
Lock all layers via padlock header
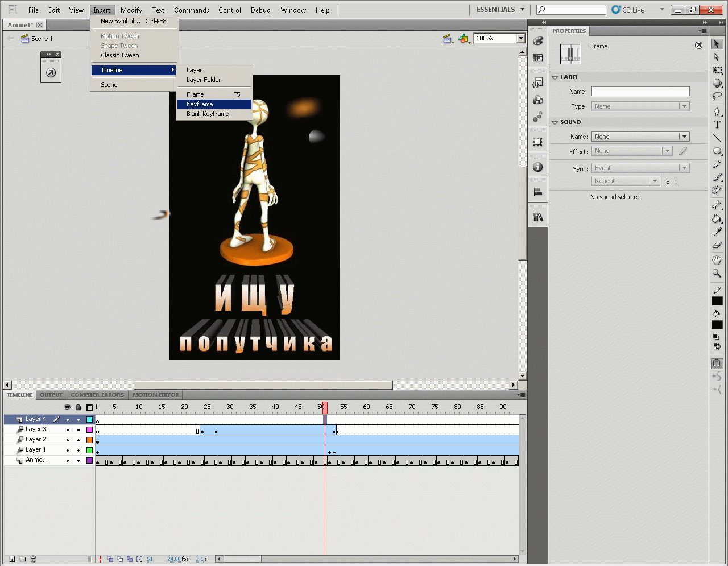(78, 407)
